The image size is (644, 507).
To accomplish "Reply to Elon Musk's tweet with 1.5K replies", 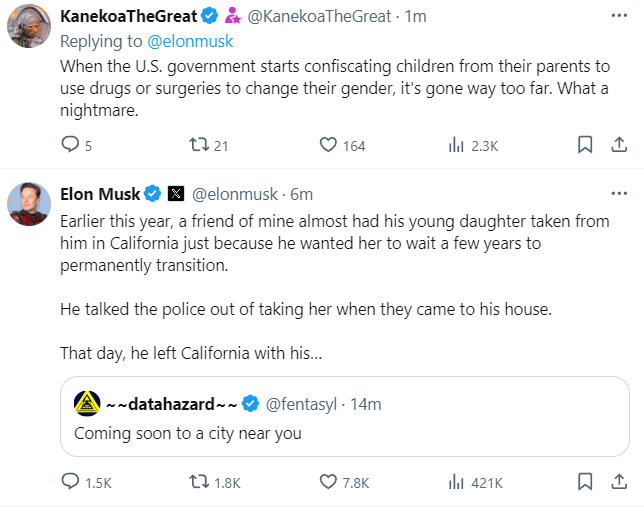I will (x=70, y=482).
